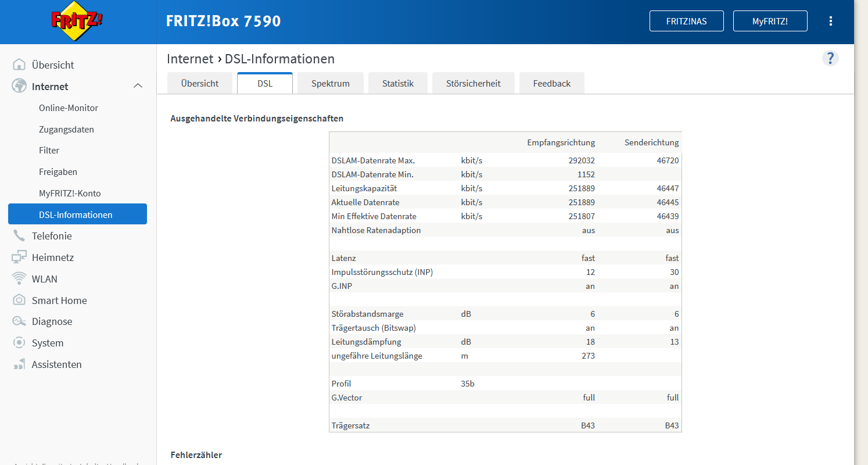Open the Heimnetz section
868x465 pixels.
coord(53,257)
